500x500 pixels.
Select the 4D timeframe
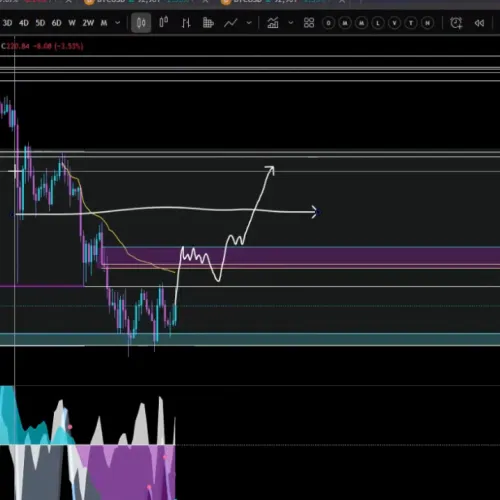pos(24,23)
